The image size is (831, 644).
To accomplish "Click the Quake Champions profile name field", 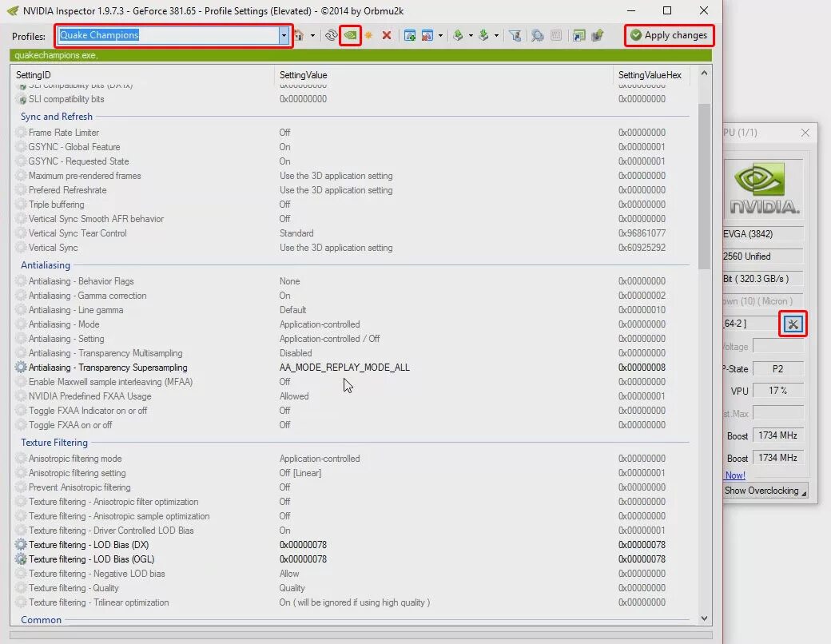I will click(x=168, y=35).
